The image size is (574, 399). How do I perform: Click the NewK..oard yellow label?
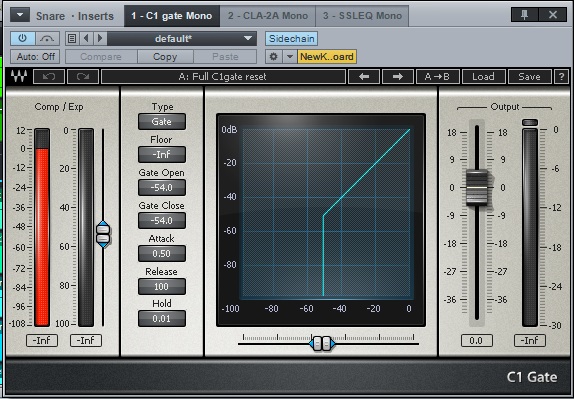327,57
